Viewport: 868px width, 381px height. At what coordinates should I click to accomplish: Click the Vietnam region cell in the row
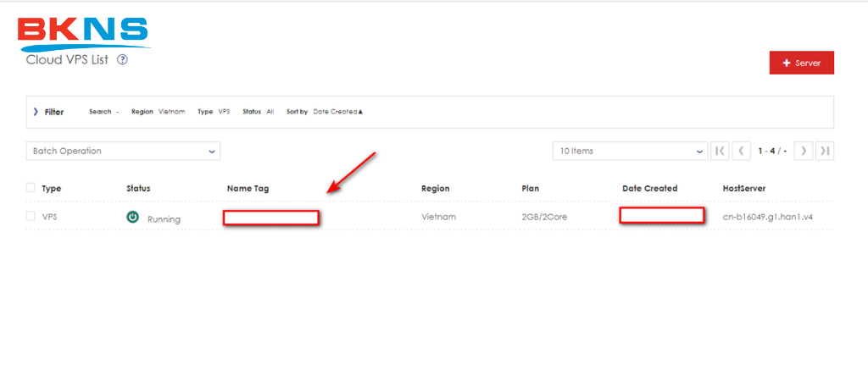tap(439, 217)
